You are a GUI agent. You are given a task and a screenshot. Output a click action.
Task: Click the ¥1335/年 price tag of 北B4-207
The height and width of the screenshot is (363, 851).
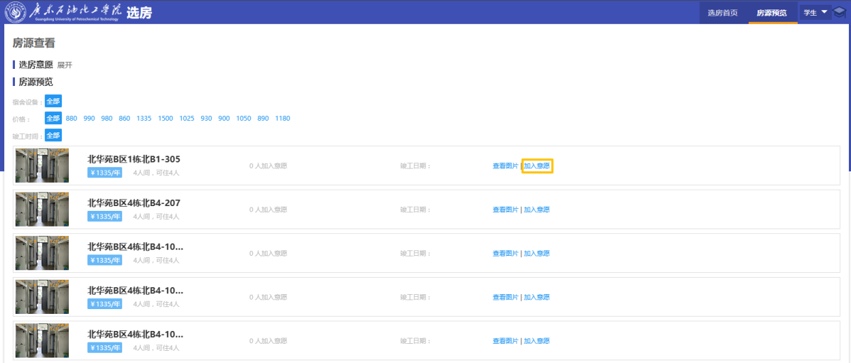click(x=105, y=216)
